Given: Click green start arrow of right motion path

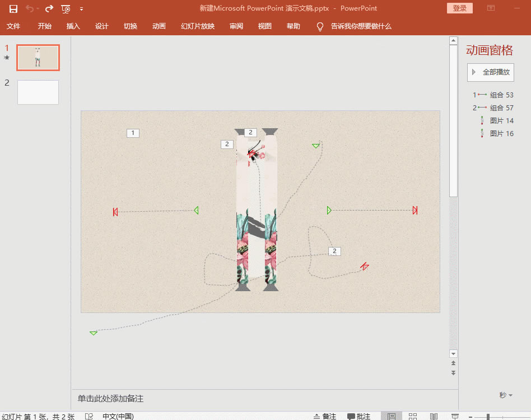Looking at the screenshot, I should click(x=329, y=210).
